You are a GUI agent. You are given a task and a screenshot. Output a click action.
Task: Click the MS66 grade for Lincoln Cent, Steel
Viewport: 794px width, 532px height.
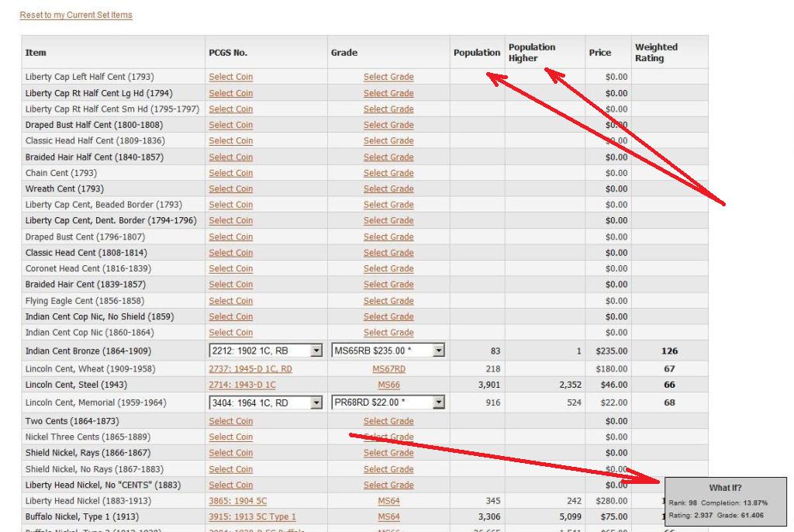click(x=388, y=385)
